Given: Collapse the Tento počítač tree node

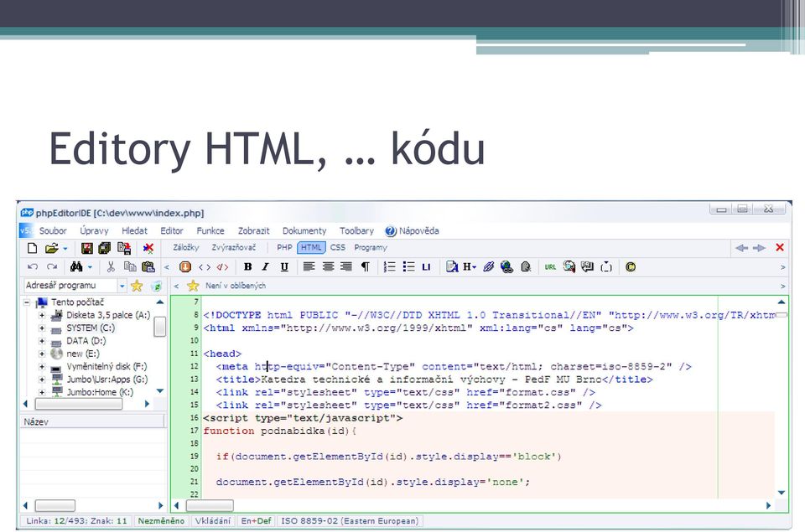Looking at the screenshot, I should click(27, 302).
